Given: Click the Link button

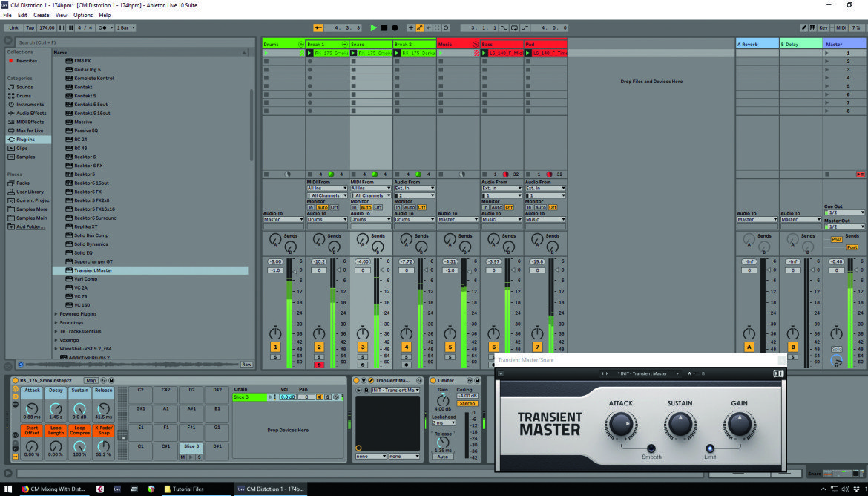Looking at the screenshot, I should click(x=14, y=27).
